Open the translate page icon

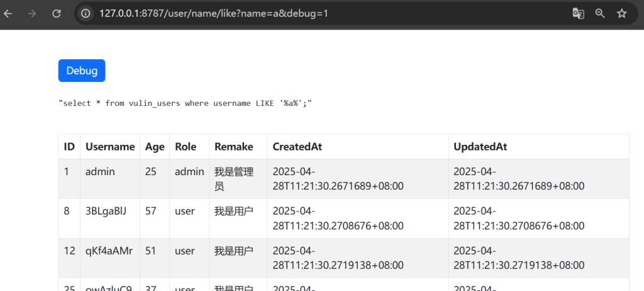(578, 13)
